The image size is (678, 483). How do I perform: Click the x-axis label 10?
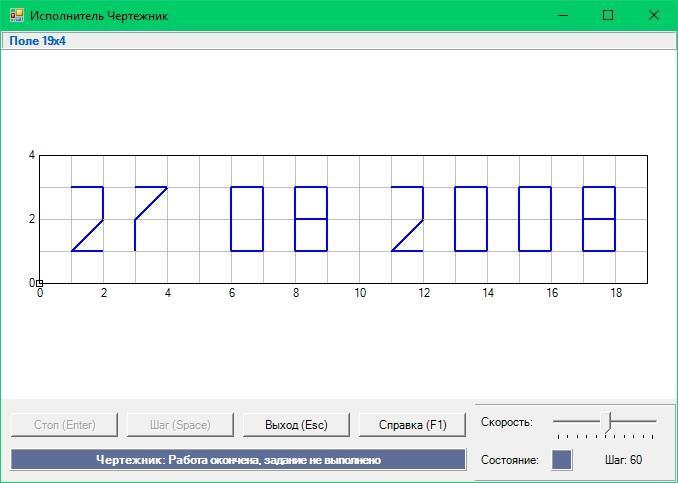(360, 293)
